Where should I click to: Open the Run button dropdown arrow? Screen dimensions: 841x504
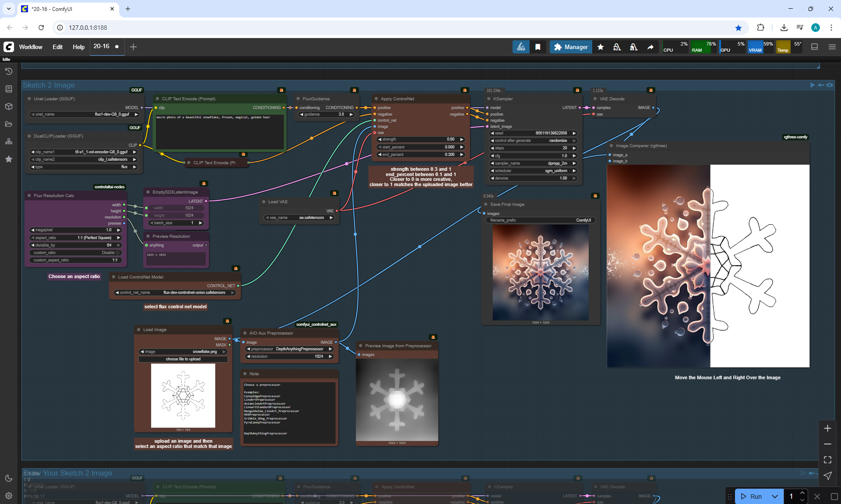point(775,496)
